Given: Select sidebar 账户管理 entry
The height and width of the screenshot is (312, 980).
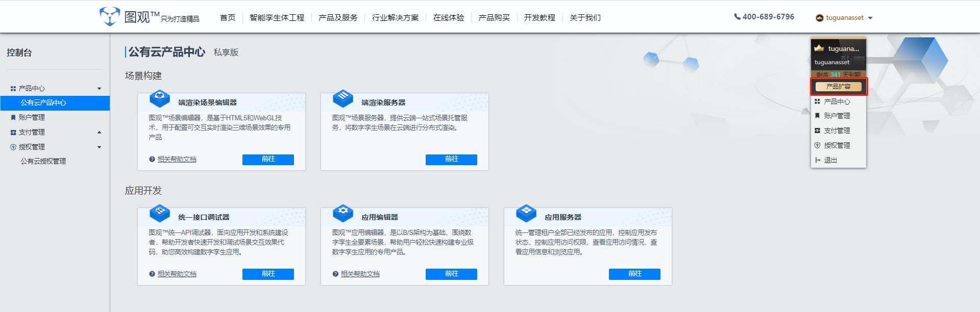Looking at the screenshot, I should point(32,117).
